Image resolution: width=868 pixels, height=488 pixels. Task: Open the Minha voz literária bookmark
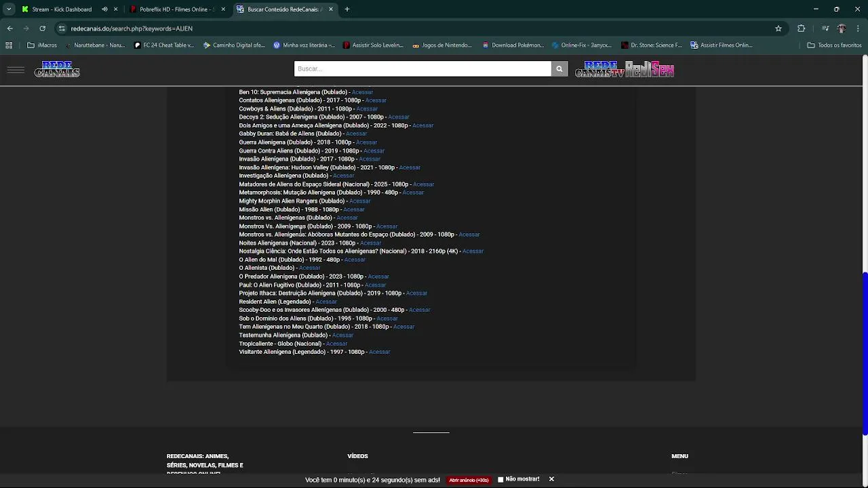point(304,45)
